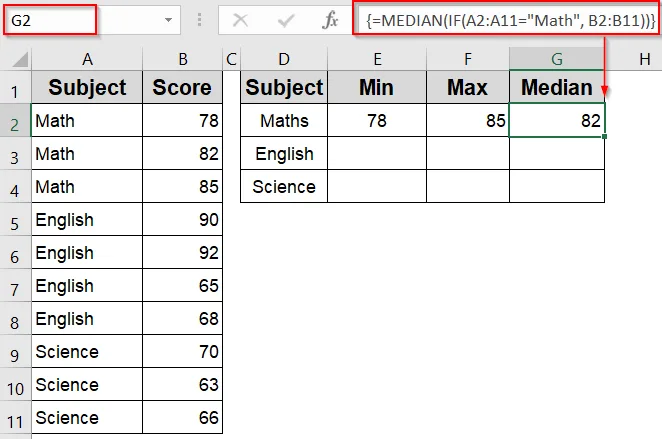
Task: Click the Min value 78 for Maths
Action: [x=377, y=120]
